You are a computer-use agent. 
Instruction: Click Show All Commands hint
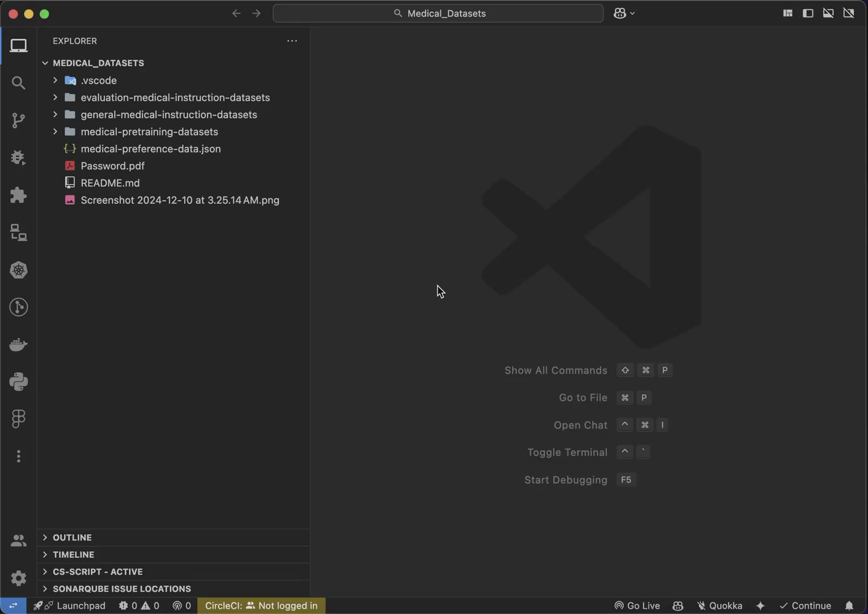556,370
